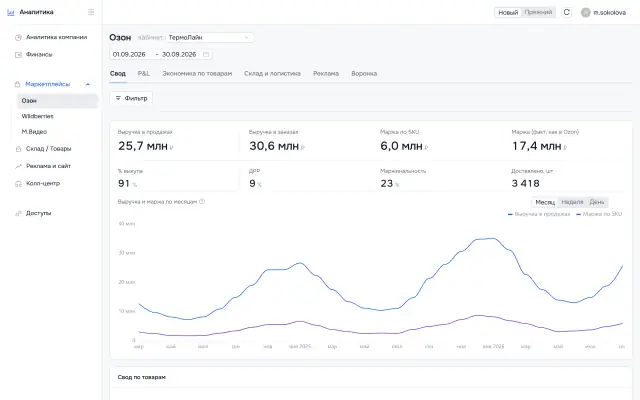Open the Фильтр button

point(131,98)
